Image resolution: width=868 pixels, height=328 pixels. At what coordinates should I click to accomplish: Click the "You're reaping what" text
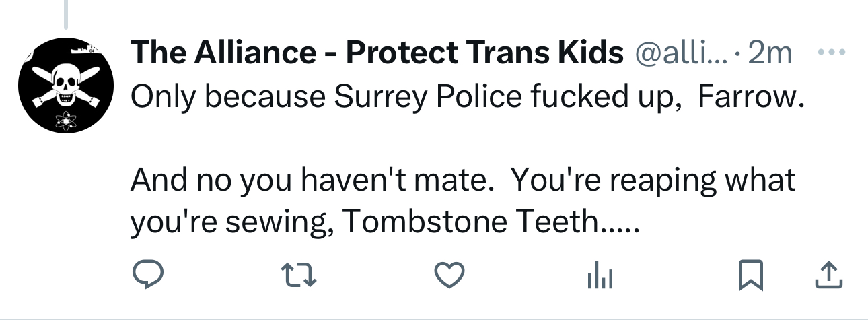pyautogui.click(x=653, y=180)
